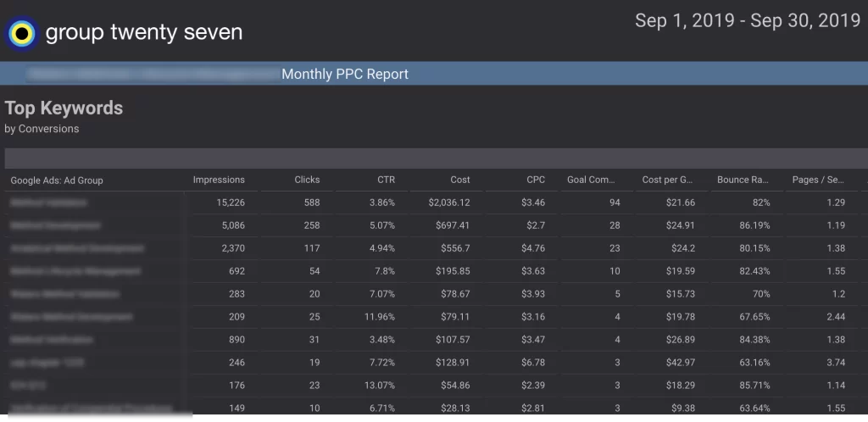The image size is (868, 422).
Task: Click the Cost per G... column header
Action: click(668, 180)
